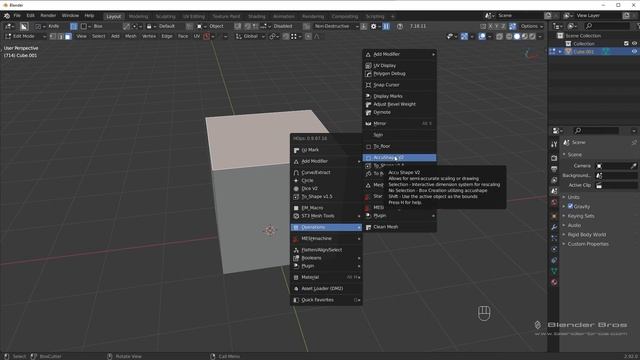Choose AccuShape V2 in Operations submenu
640x360 pixels.
tap(399, 158)
